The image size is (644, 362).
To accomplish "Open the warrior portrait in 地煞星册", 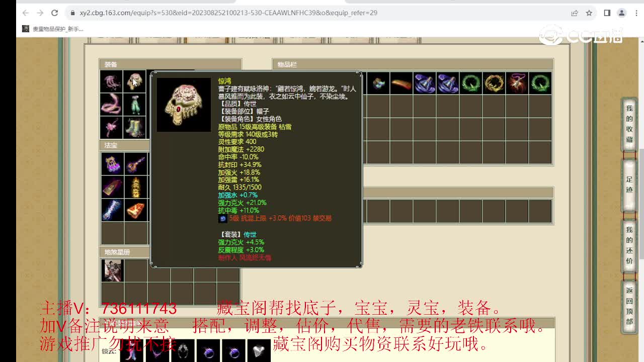I will pos(112,270).
